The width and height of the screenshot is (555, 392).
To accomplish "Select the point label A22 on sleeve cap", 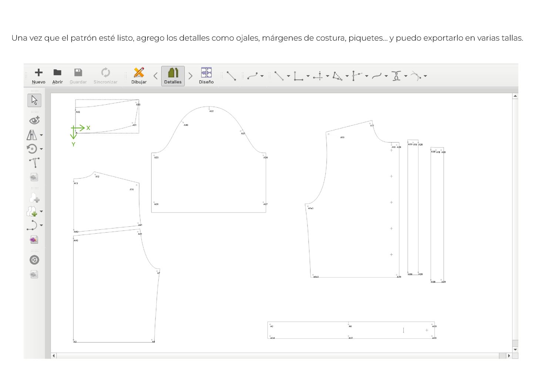I will click(211, 111).
